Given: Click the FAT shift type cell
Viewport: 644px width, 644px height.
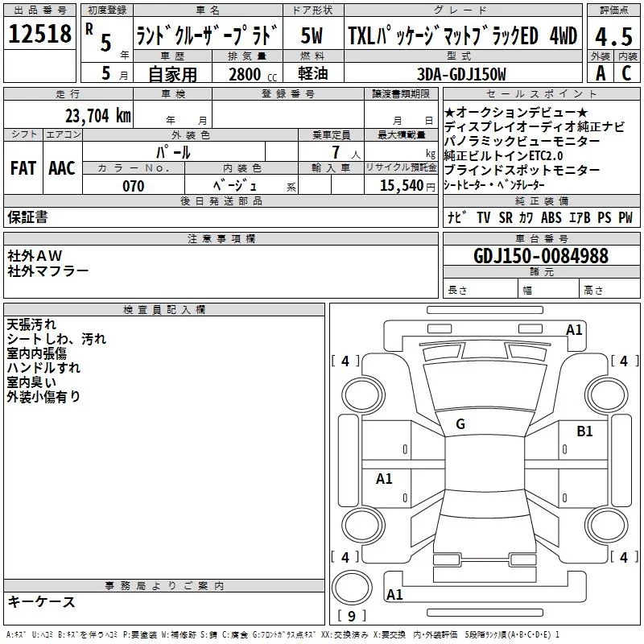Looking at the screenshot, I should click(x=23, y=168).
